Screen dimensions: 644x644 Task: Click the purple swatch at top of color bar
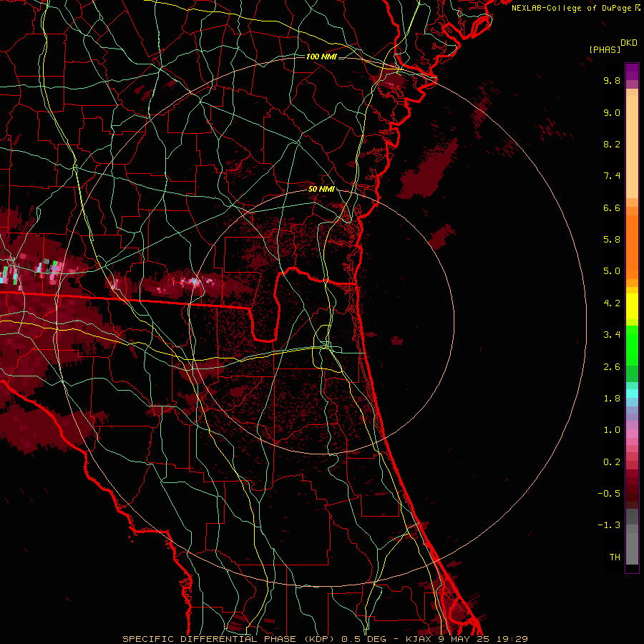coord(632,72)
